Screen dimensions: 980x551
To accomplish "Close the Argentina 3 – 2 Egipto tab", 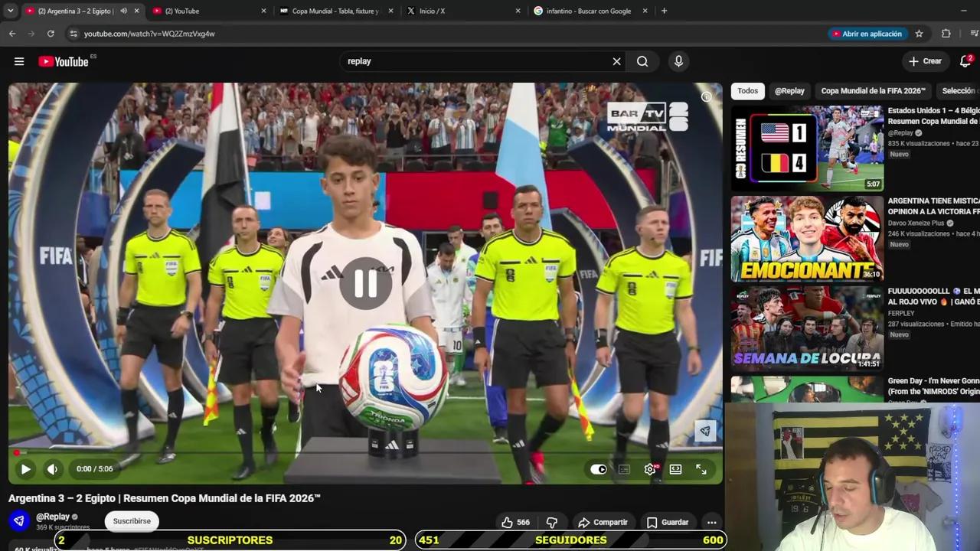I will [137, 11].
